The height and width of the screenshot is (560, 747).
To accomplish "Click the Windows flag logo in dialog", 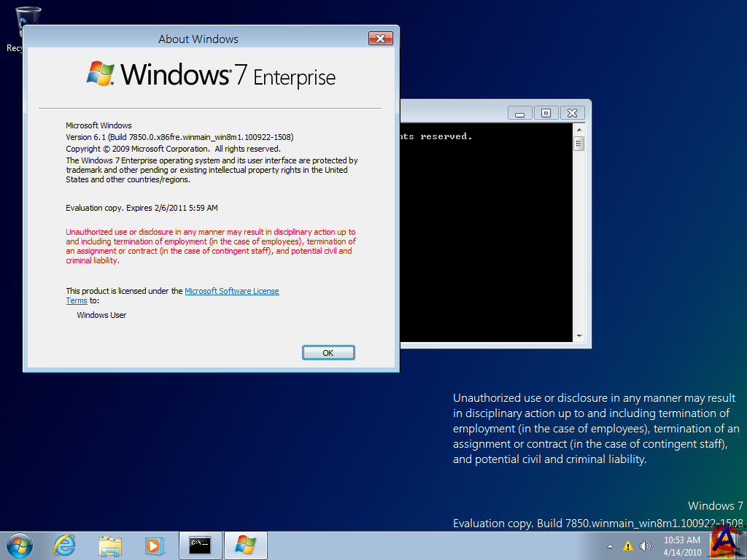I will (101, 74).
